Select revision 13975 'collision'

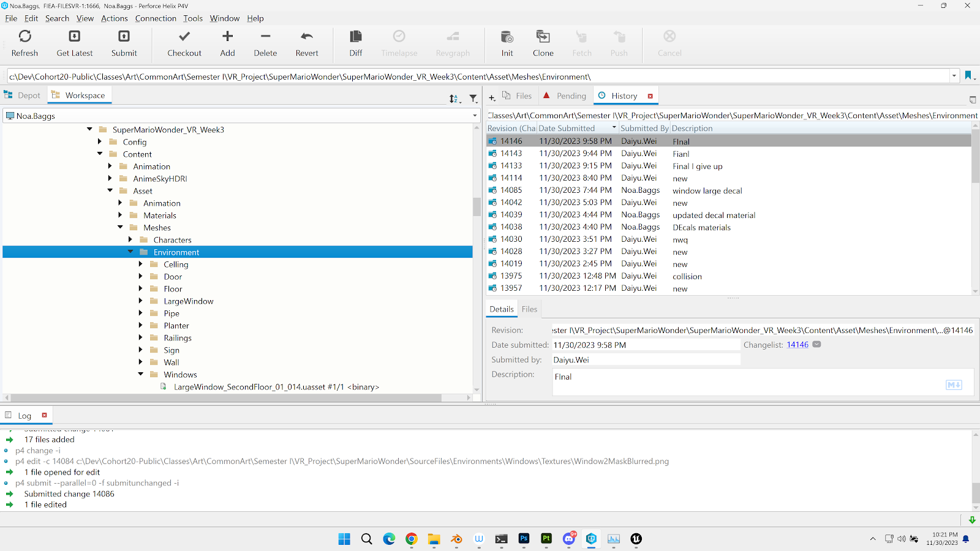coord(729,276)
